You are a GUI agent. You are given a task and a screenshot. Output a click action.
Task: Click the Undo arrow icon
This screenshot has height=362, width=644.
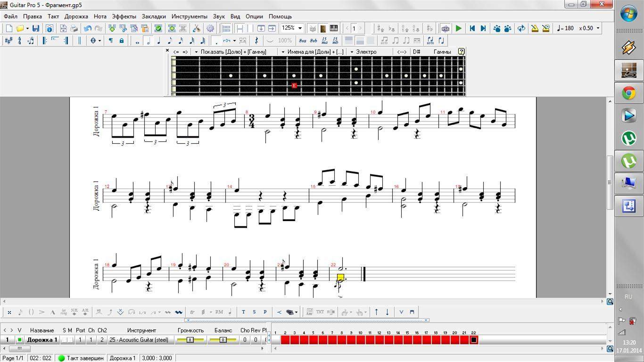(87, 28)
